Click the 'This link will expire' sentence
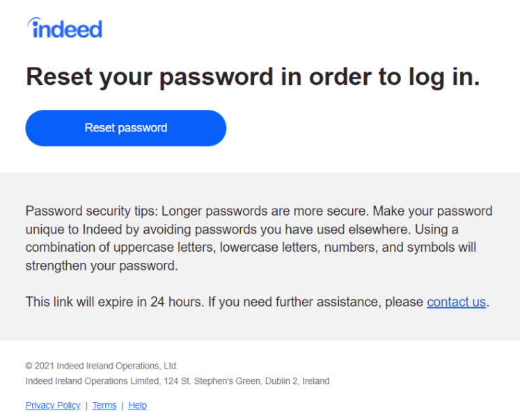This screenshot has height=420, width=520. (115, 302)
